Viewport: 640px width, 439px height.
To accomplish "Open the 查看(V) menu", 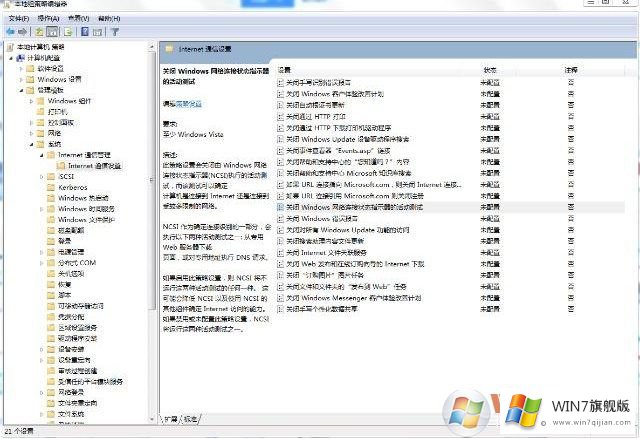I will (x=79, y=18).
